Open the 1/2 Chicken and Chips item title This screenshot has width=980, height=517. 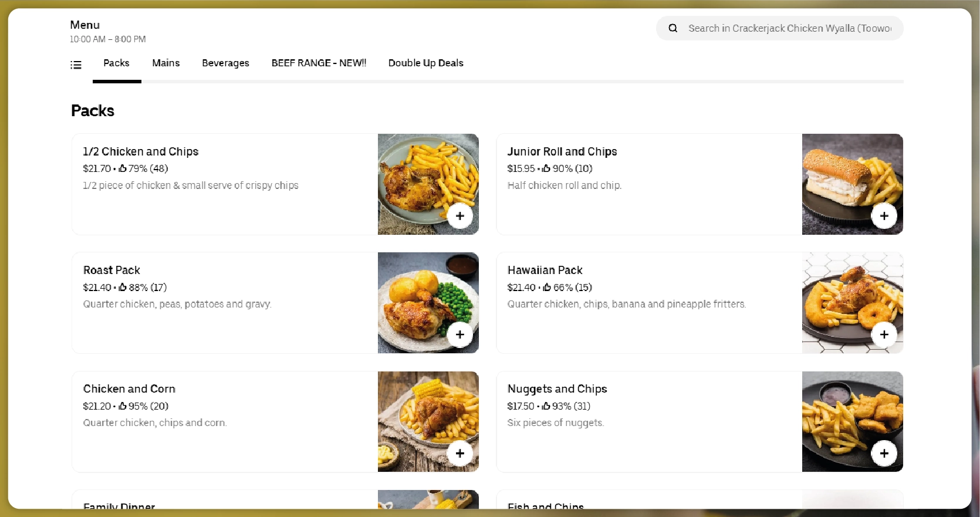coord(141,151)
